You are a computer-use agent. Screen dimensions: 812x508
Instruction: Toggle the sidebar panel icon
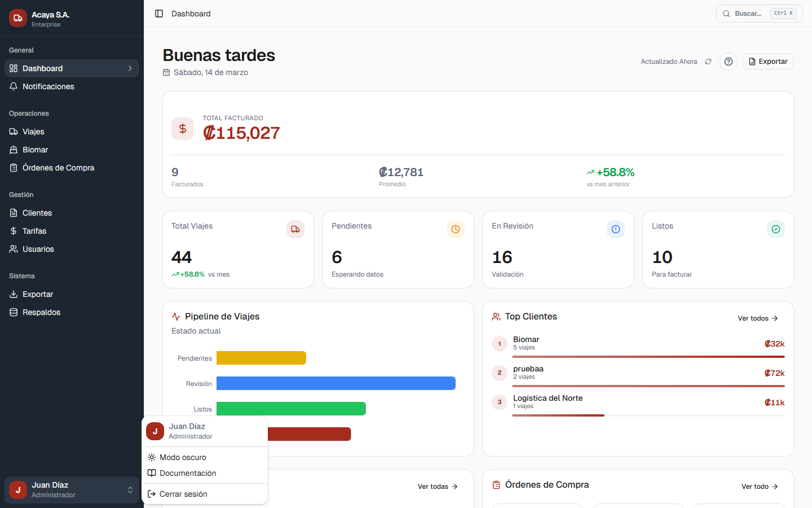click(x=159, y=14)
